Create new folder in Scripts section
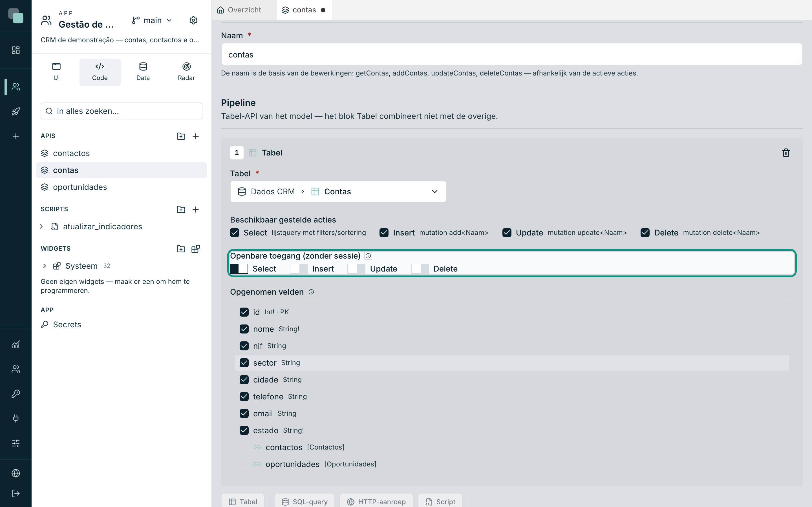Screen dimensions: 812x507 (181, 209)
